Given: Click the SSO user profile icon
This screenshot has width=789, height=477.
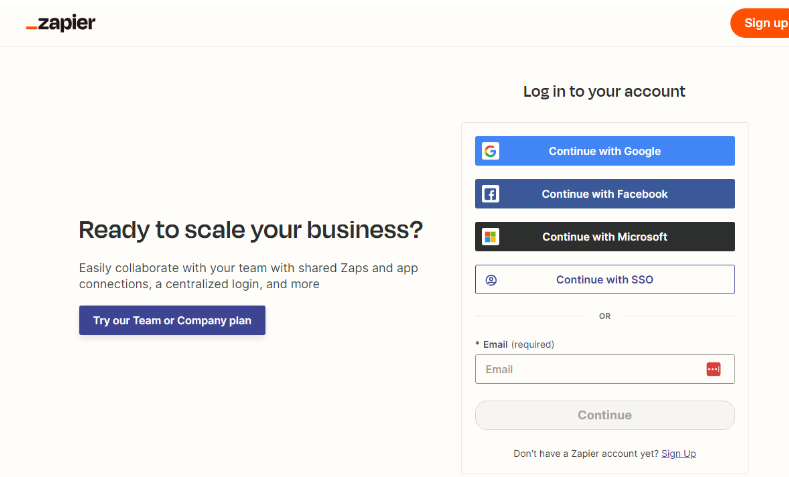Looking at the screenshot, I should pos(491,280).
